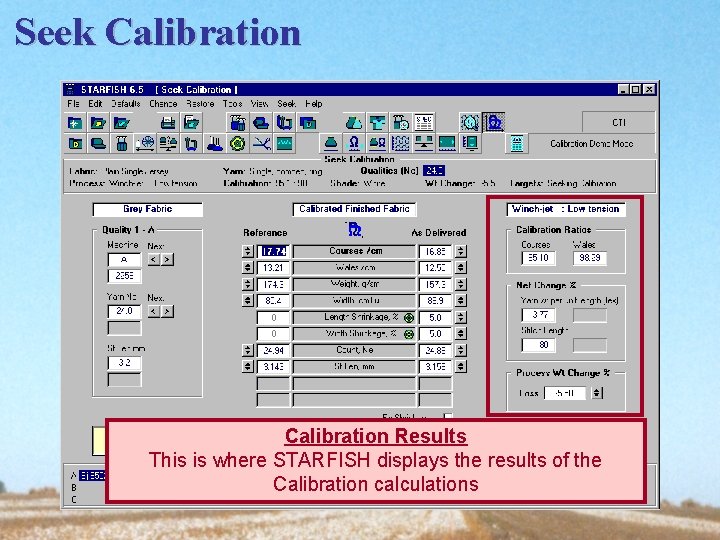Click Yarn No Next back arrow button
Image resolution: width=720 pixels, height=540 pixels.
click(x=154, y=312)
